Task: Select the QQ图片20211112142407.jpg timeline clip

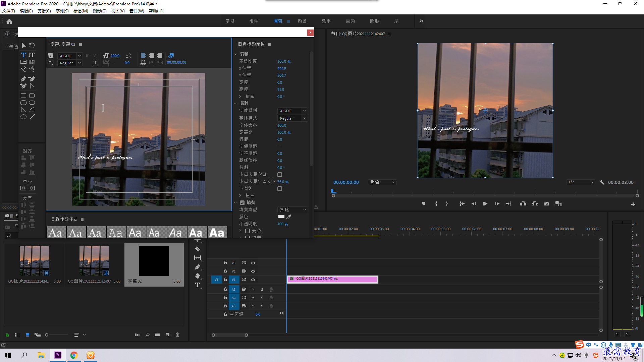Action: tap(332, 279)
